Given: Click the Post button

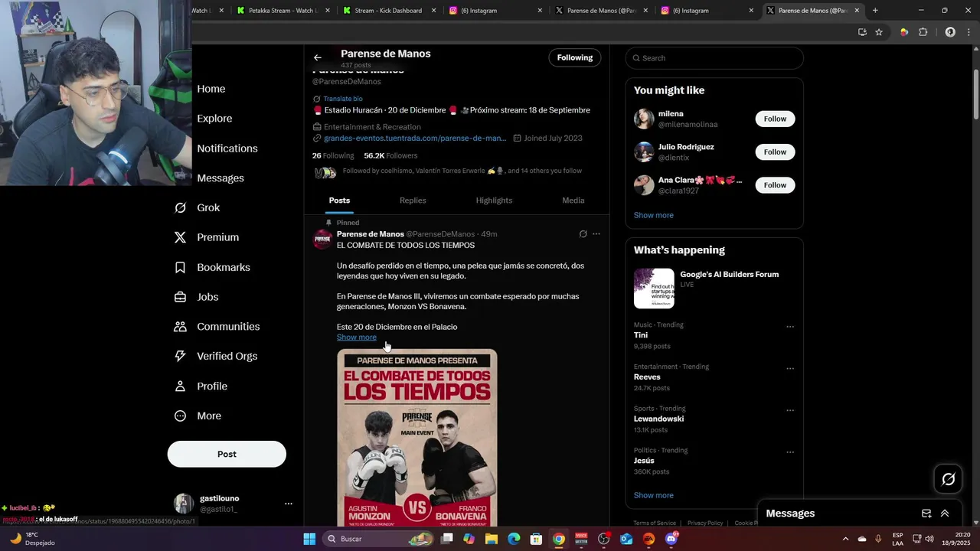Looking at the screenshot, I should (x=227, y=454).
